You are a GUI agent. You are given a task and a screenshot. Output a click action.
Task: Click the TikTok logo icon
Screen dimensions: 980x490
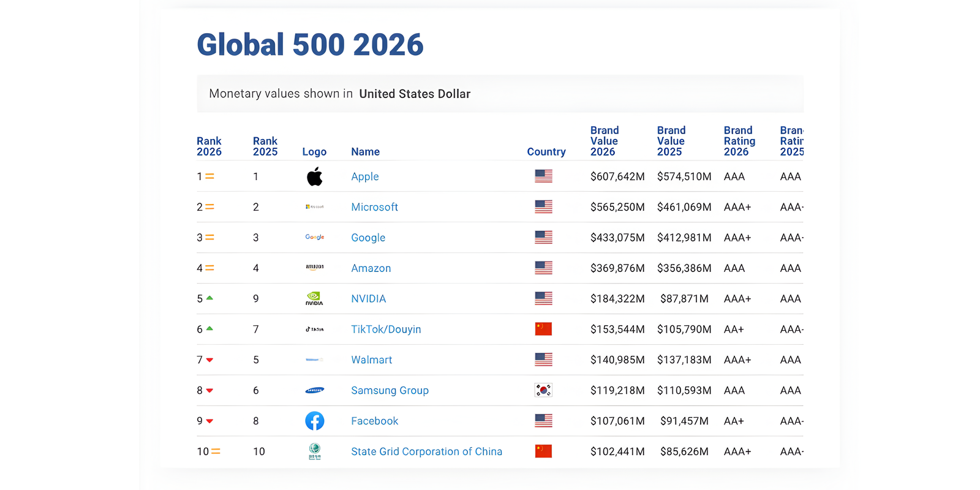pos(315,329)
